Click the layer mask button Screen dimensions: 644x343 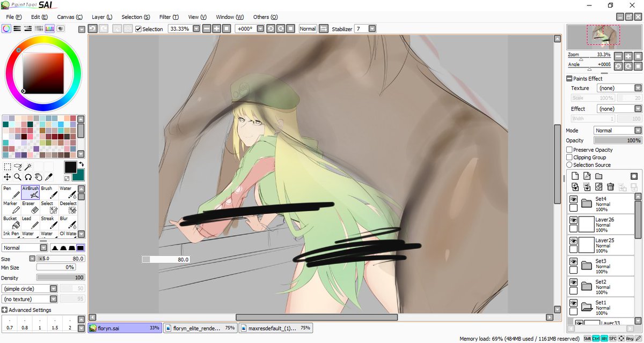pyautogui.click(x=634, y=176)
